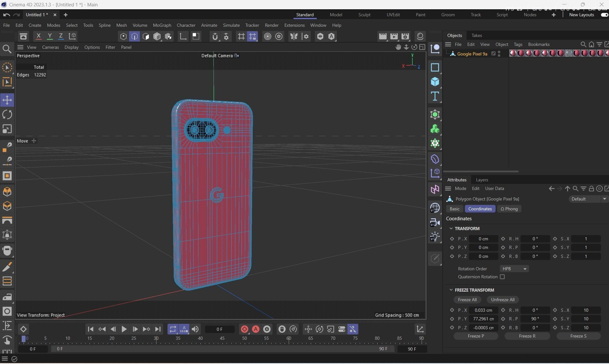Click the Points mode icon in top toolbar
The image size is (609, 364).
(123, 36)
